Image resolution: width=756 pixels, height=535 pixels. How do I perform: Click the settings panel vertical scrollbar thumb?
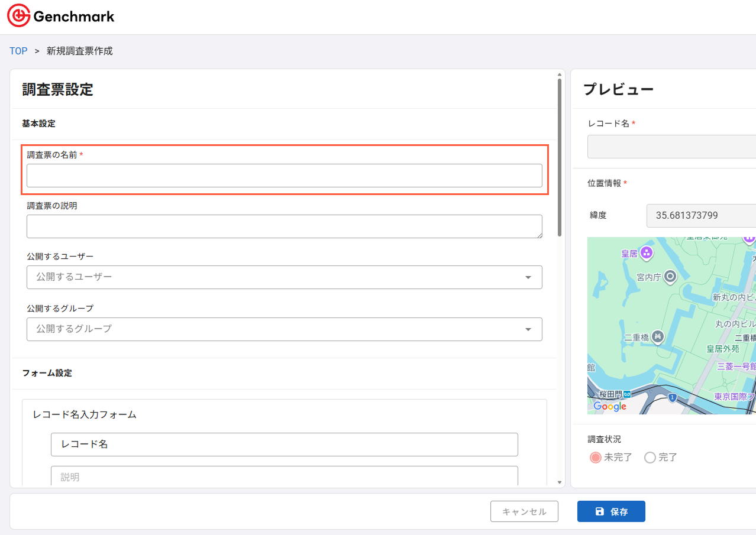coord(560,157)
